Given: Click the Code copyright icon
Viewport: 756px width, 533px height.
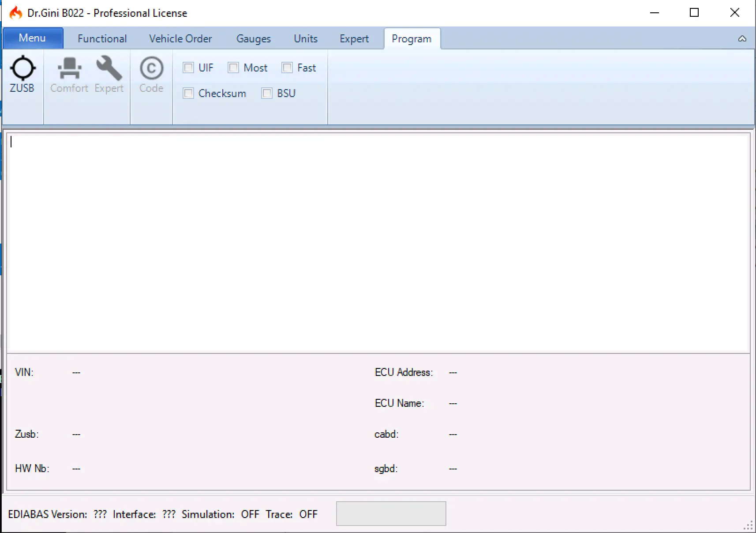Looking at the screenshot, I should pyautogui.click(x=151, y=69).
